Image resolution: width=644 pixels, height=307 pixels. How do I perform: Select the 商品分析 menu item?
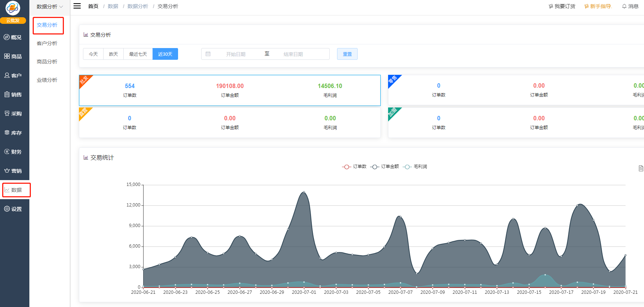coord(47,62)
